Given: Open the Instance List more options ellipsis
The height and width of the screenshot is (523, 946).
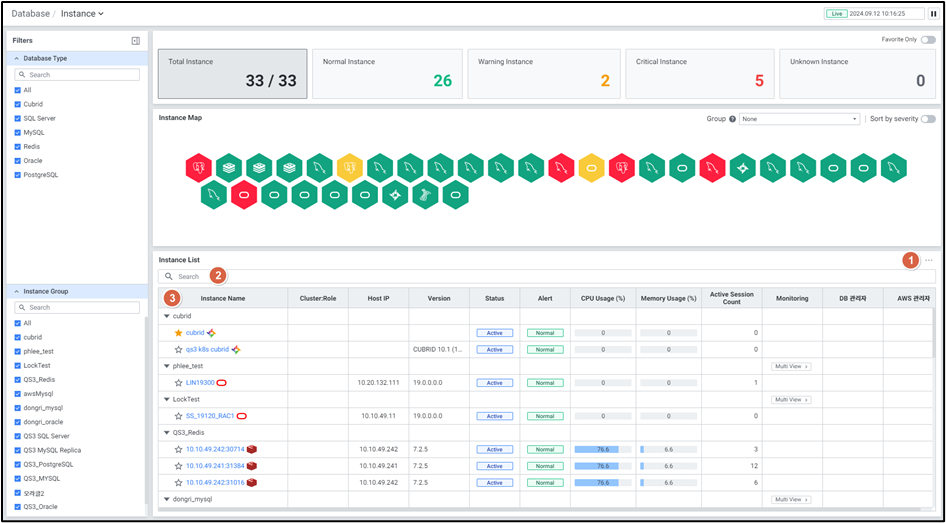Looking at the screenshot, I should [929, 260].
